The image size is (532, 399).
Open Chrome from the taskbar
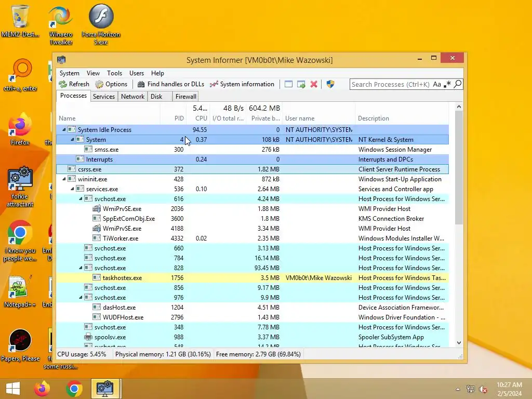click(74, 389)
